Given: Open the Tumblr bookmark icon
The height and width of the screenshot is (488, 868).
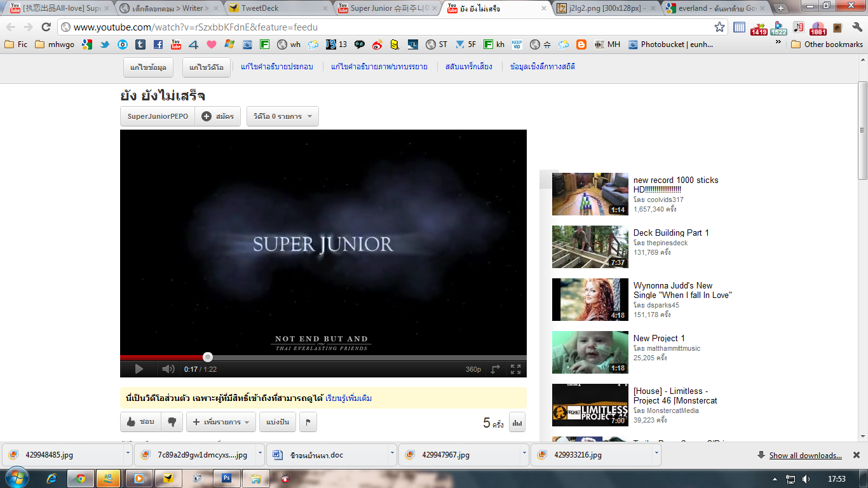Looking at the screenshot, I should click(140, 44).
